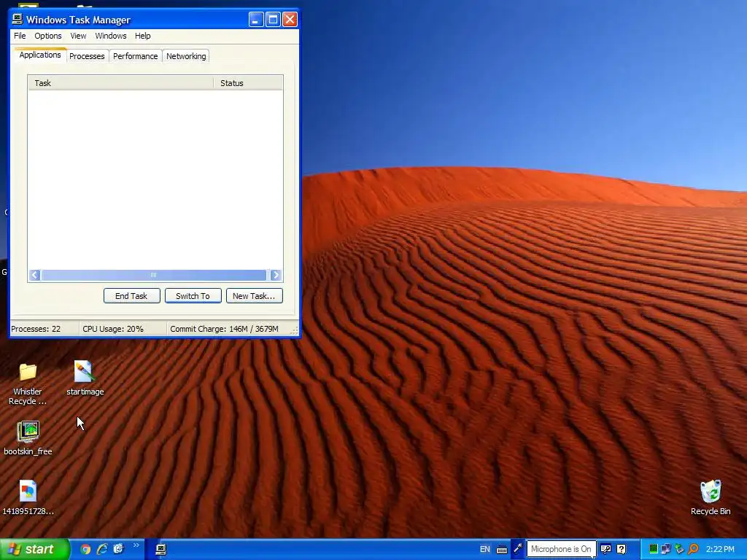Viewport: 747px width, 560px height.
Task: Switch to the Applications tab
Action: point(40,55)
